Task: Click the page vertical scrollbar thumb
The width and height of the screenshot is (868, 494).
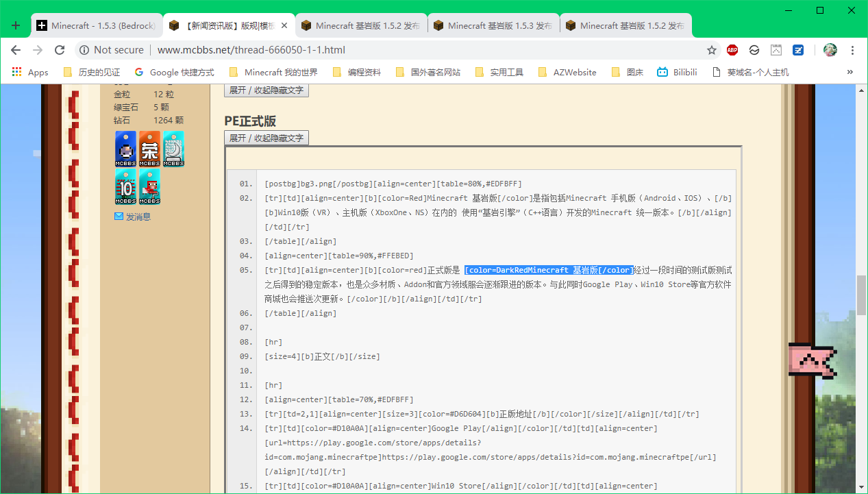Action: coord(862,294)
